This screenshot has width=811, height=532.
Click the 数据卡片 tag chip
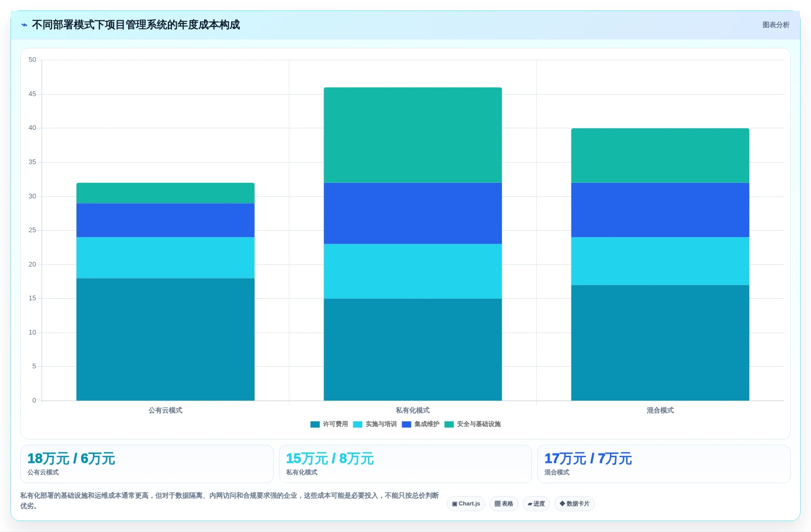pyautogui.click(x=575, y=504)
